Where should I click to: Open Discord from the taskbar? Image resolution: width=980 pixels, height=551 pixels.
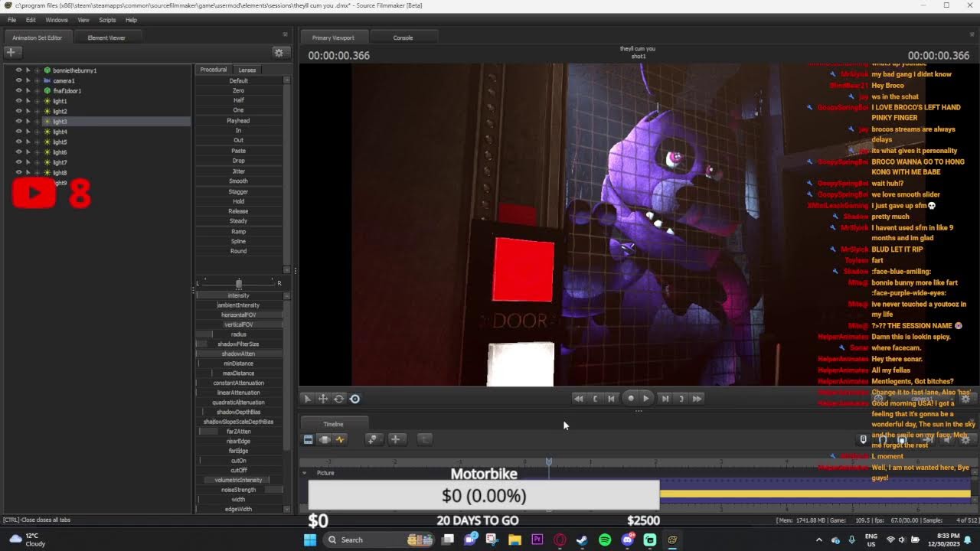point(628,540)
